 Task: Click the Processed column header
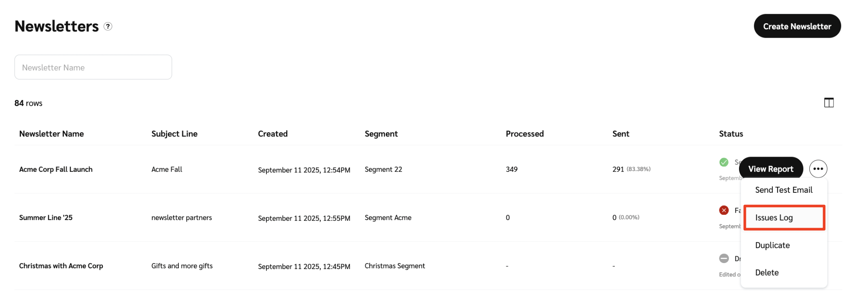524,134
